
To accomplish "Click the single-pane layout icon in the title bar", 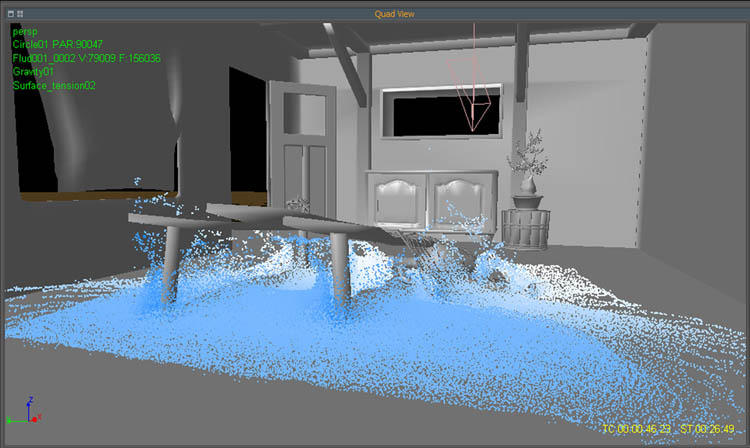I will [x=11, y=14].
